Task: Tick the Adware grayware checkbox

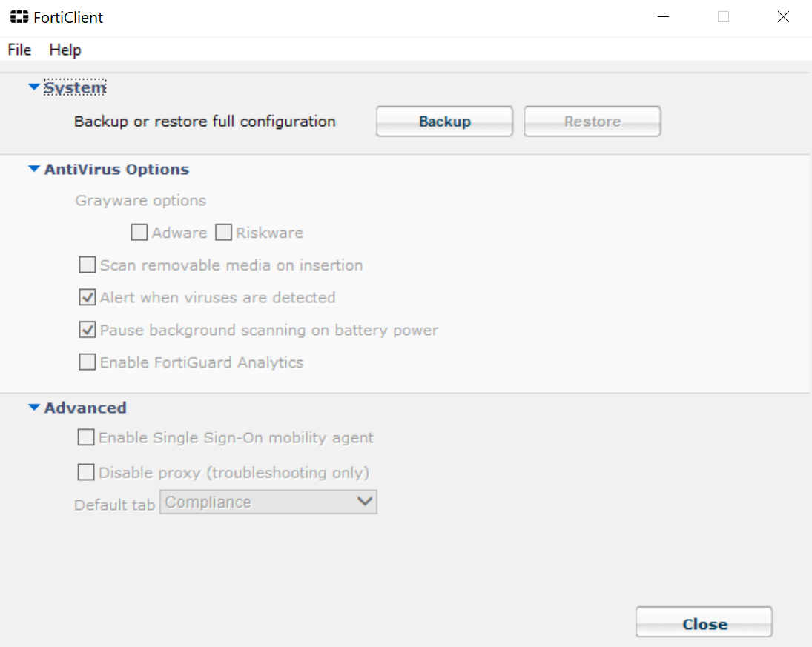Action: (x=139, y=233)
